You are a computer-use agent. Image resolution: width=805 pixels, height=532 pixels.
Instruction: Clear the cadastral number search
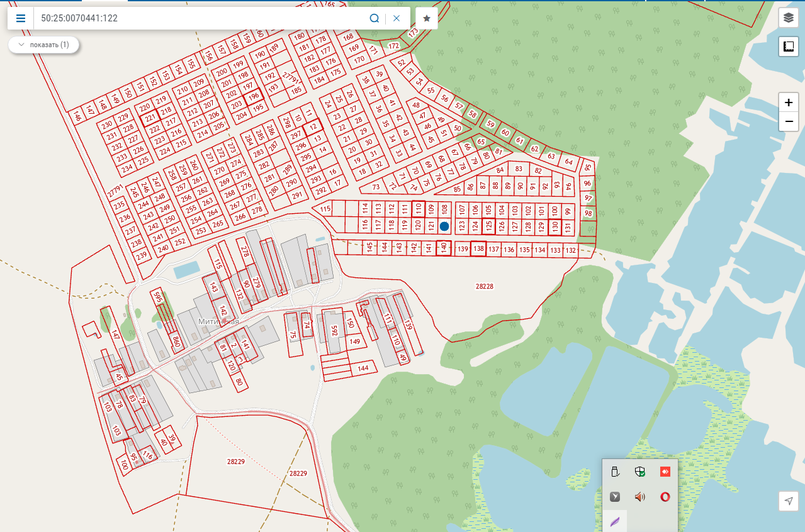click(x=397, y=18)
